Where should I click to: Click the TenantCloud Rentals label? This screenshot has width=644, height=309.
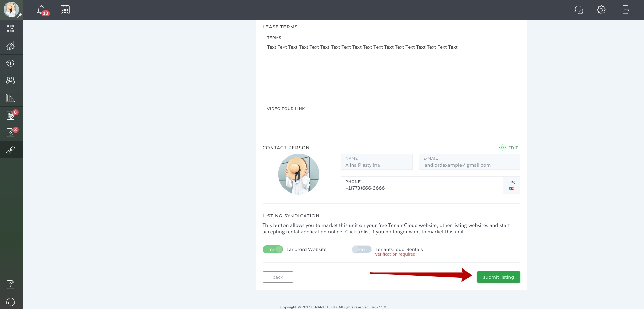399,249
